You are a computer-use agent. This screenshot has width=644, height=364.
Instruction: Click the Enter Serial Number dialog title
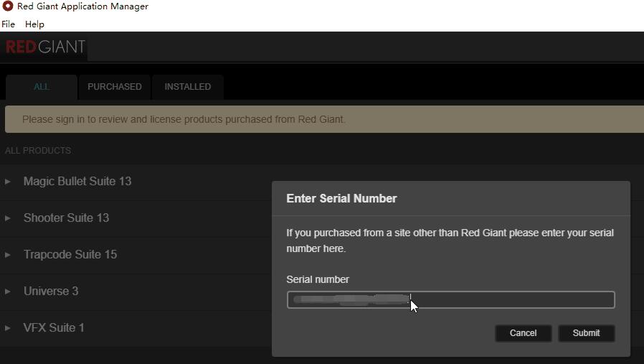click(341, 199)
